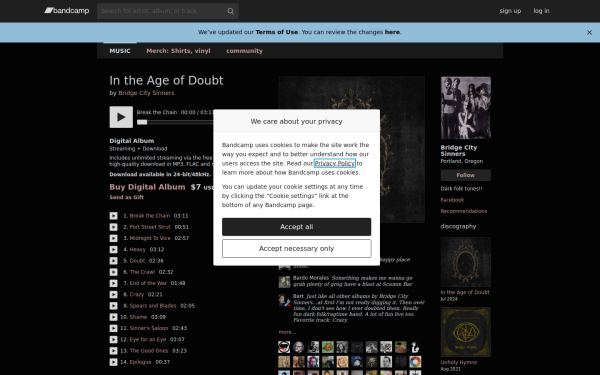Screen dimensions: 600x375
Task: Click Send as Gift link
Action: [x=127, y=197]
